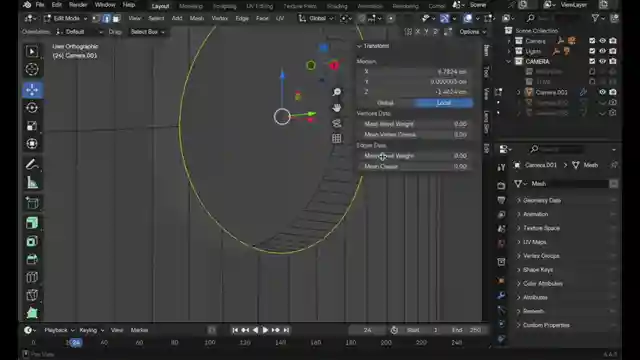Set median orientation to Global
The image size is (640, 360).
[386, 103]
